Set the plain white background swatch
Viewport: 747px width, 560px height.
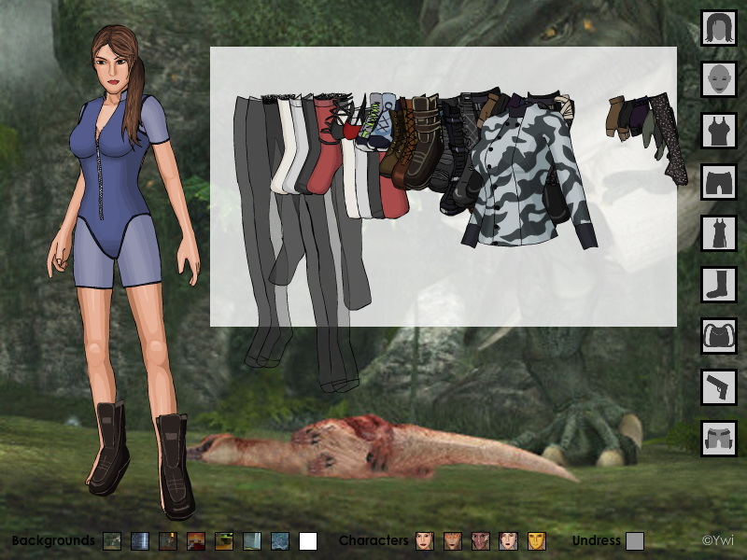click(308, 541)
